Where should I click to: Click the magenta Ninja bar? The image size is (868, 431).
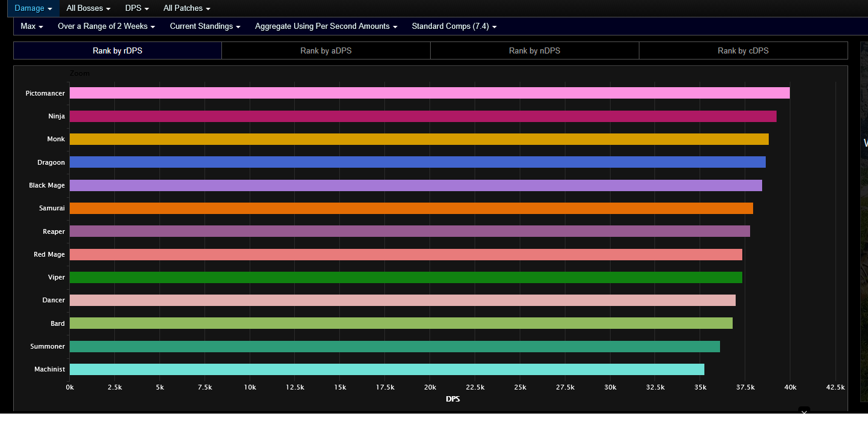coord(423,116)
